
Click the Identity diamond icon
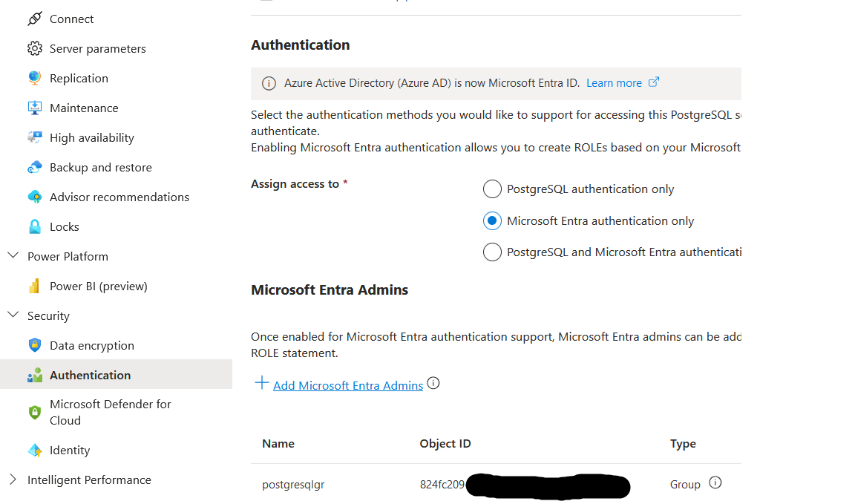pos(34,451)
